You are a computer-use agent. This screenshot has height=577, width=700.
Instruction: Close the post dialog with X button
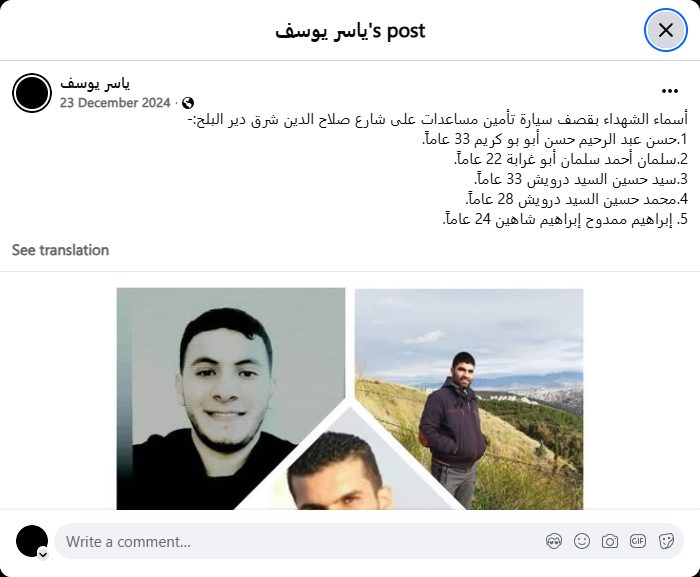665,30
